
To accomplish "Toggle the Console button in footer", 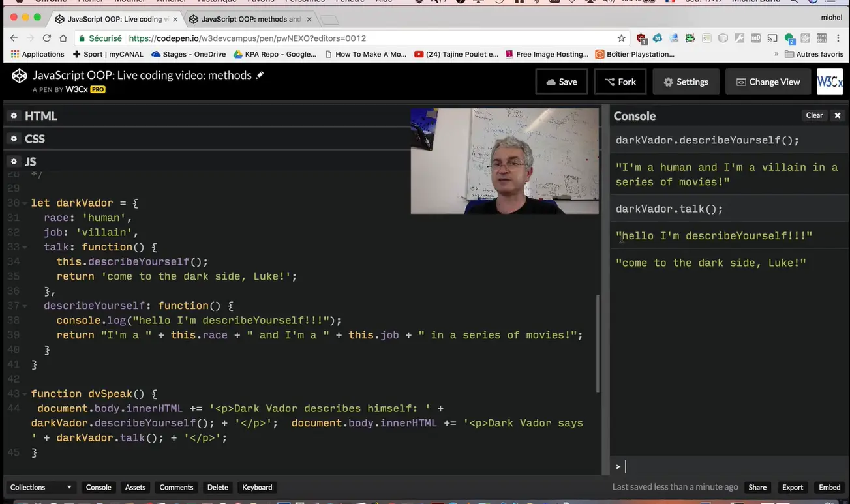I will (x=99, y=487).
